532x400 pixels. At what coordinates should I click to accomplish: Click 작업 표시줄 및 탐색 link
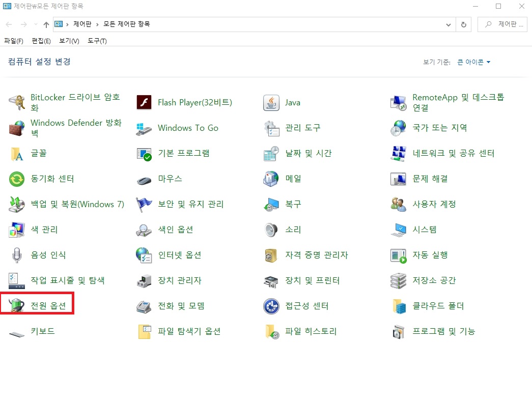pos(68,280)
